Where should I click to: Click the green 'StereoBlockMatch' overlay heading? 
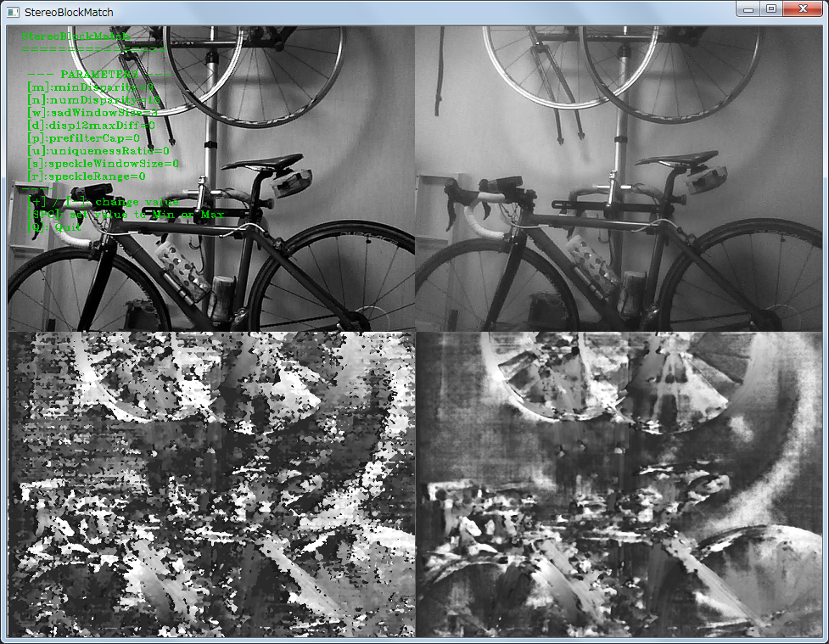[x=75, y=36]
